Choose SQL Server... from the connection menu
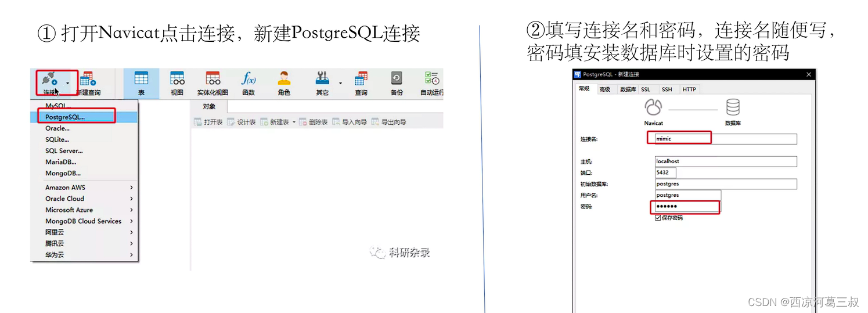 click(x=84, y=151)
